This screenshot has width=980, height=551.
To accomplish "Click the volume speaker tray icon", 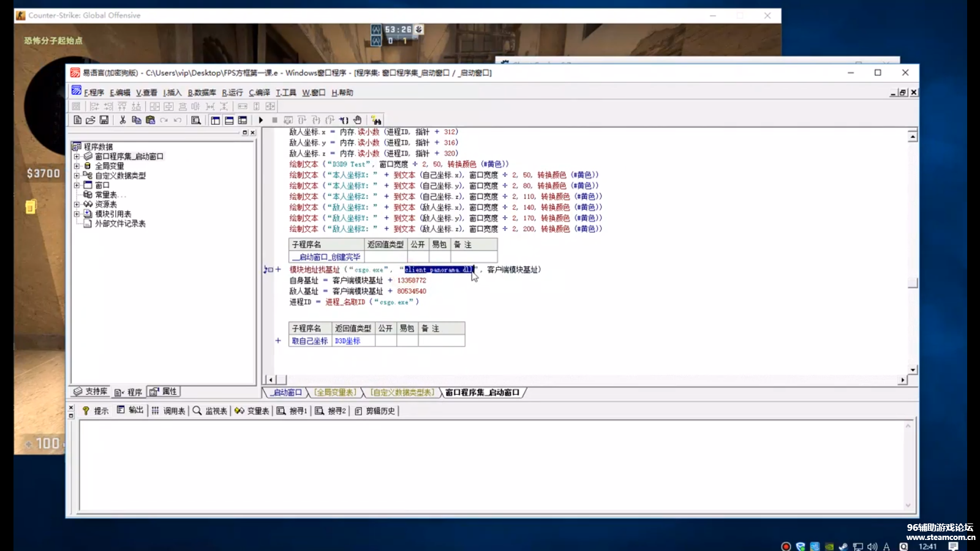I will (872, 547).
